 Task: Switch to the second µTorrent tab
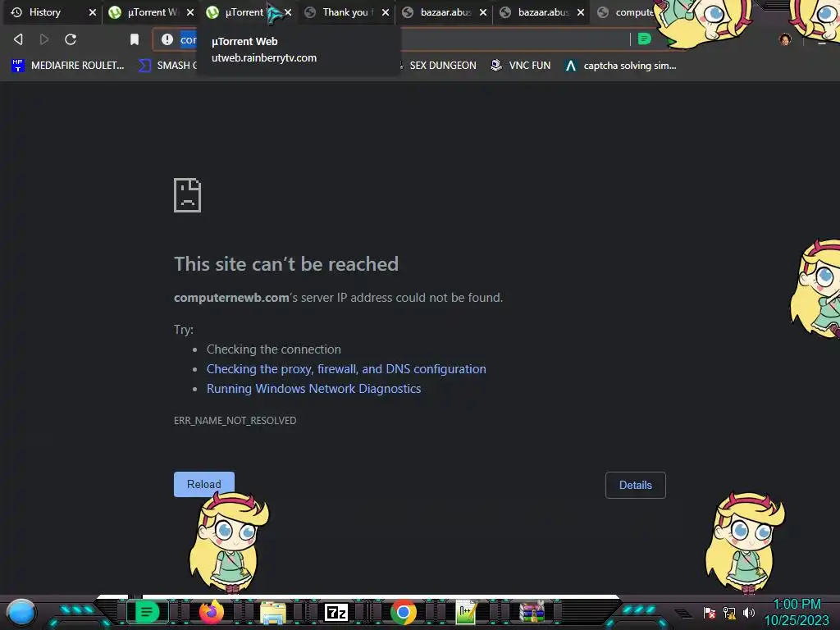pyautogui.click(x=244, y=11)
